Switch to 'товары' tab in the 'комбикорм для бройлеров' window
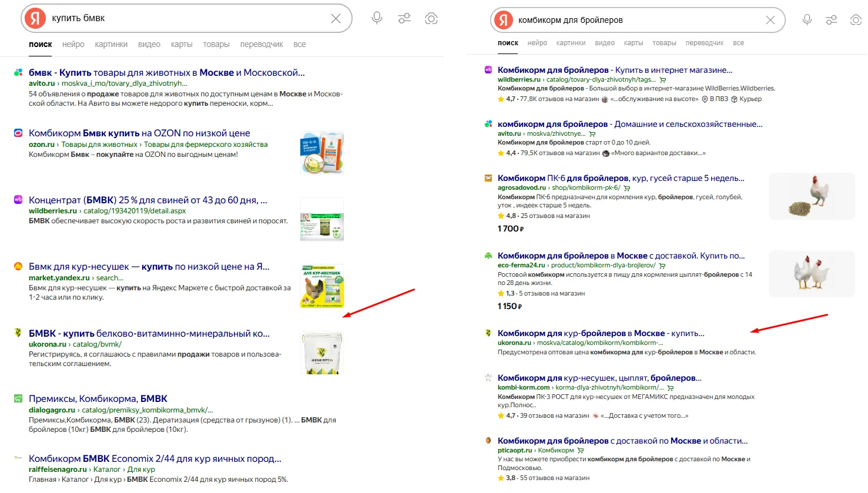The image size is (868, 493). 664,43
